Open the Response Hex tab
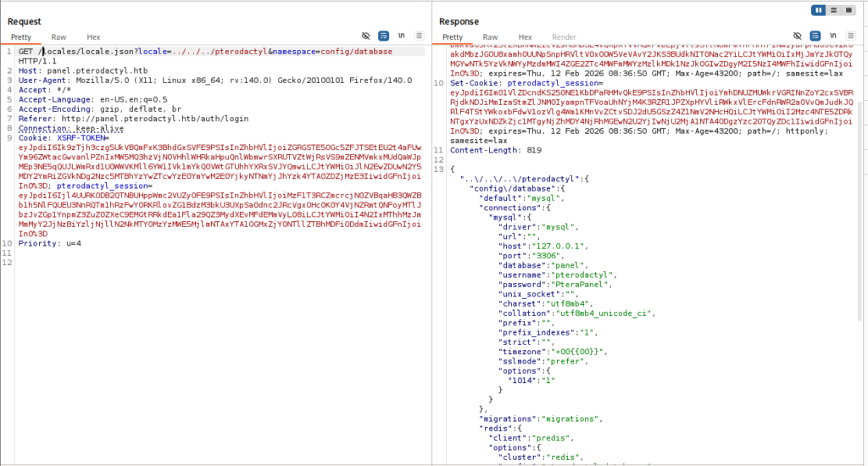868x466 pixels. (x=525, y=37)
